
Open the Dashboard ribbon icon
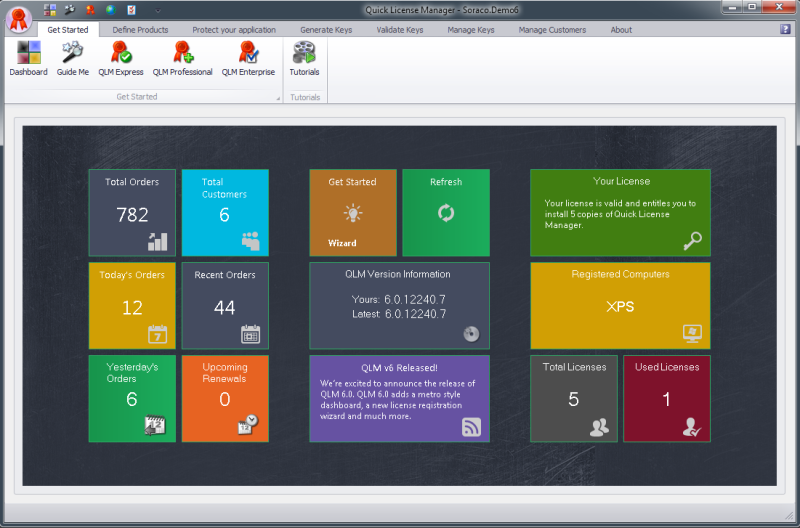pos(29,53)
